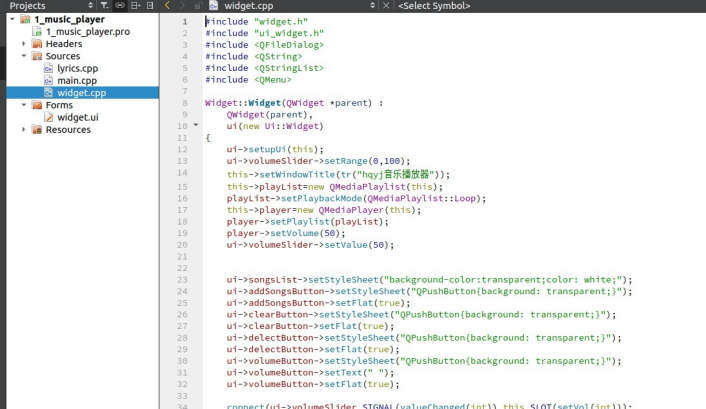Open the filter tree options icon
Image resolution: width=706 pixels, height=409 pixels.
click(104, 5)
